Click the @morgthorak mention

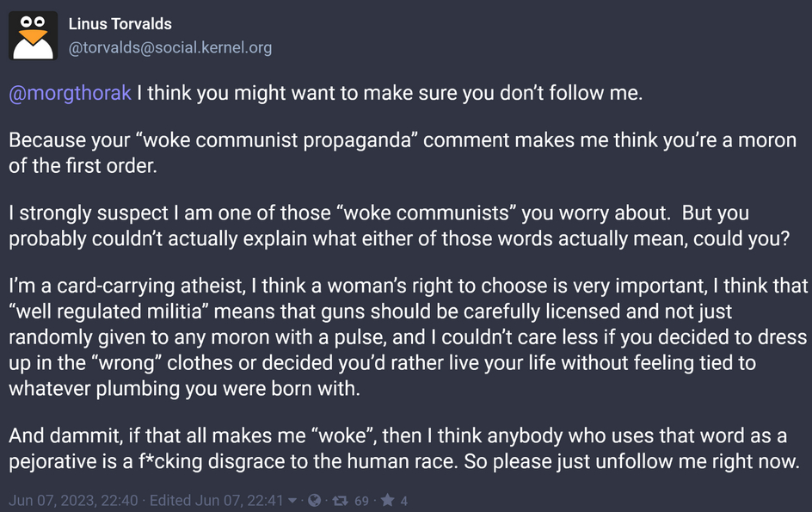coord(70,93)
